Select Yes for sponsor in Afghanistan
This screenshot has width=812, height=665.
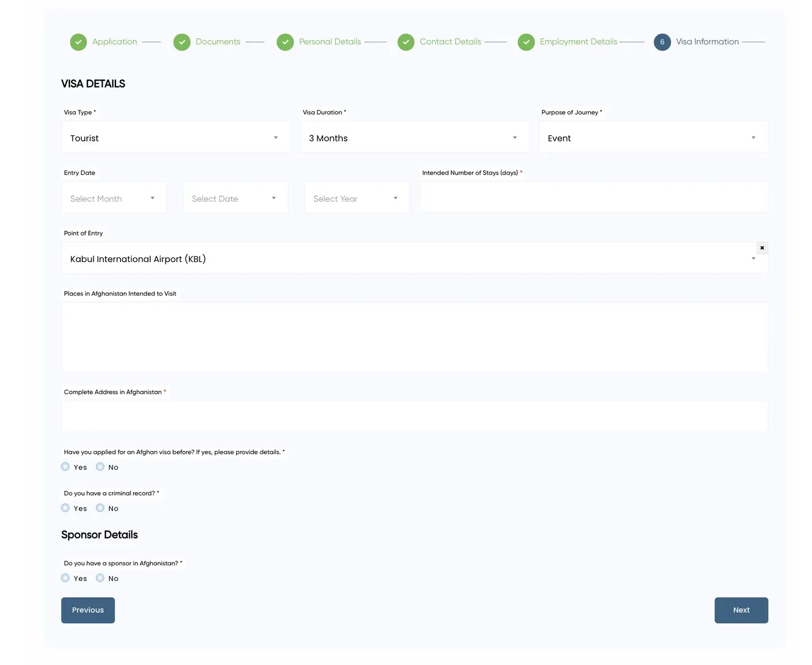coord(66,578)
